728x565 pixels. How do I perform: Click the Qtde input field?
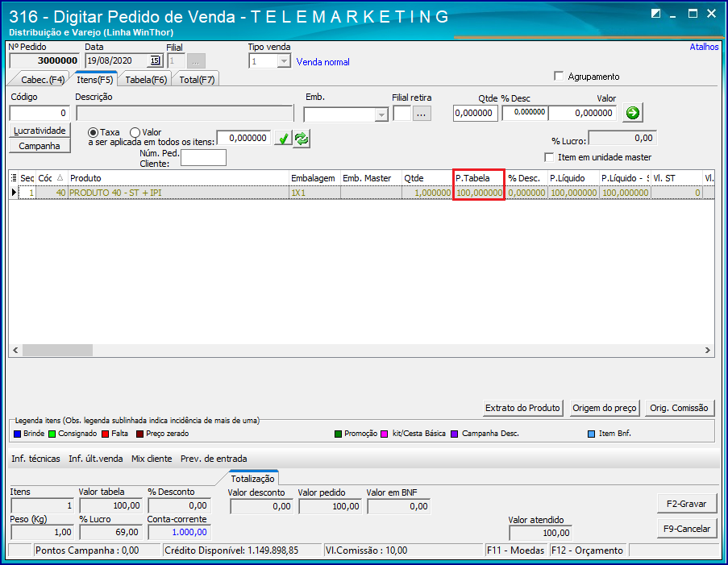click(x=475, y=113)
